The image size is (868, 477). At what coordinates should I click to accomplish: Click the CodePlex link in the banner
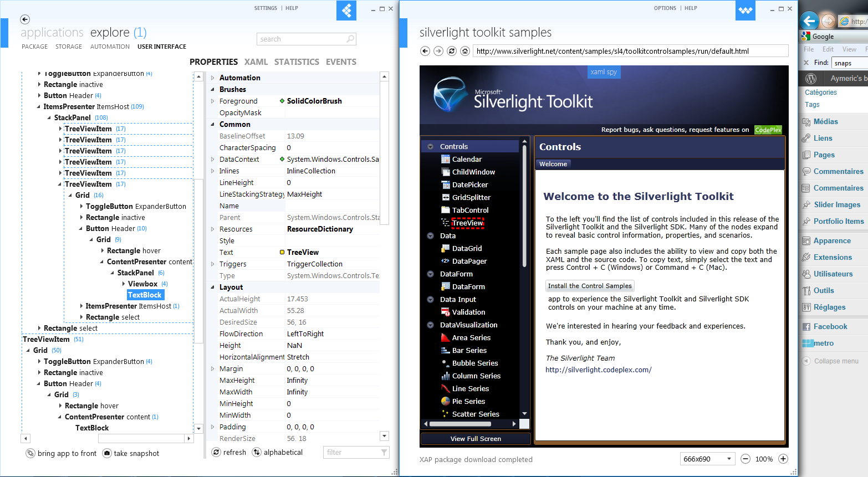[768, 130]
